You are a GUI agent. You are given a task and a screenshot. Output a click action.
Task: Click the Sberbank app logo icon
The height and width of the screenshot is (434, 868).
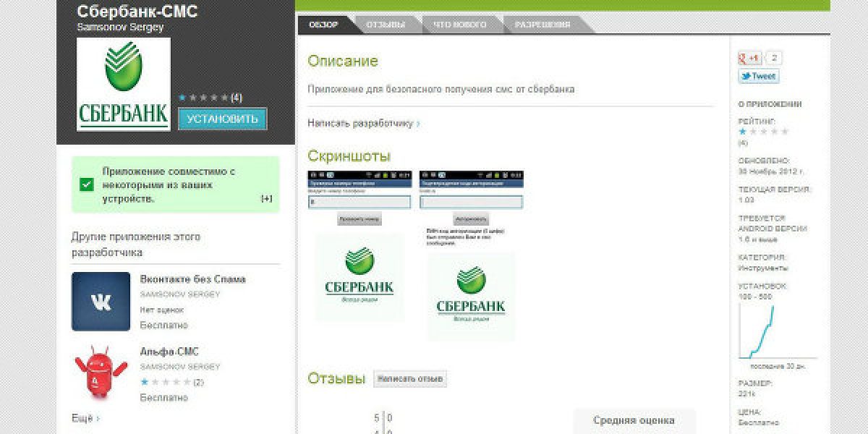124,85
